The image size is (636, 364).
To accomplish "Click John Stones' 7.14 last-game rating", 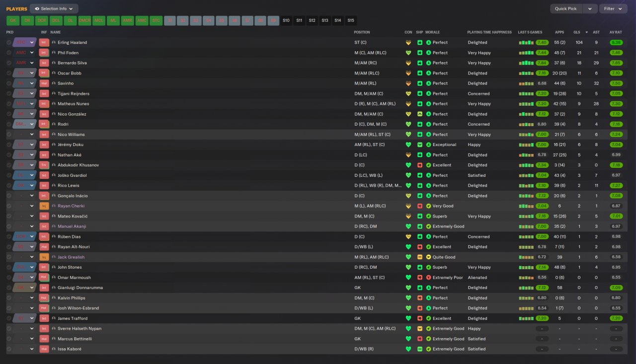I will (542, 267).
